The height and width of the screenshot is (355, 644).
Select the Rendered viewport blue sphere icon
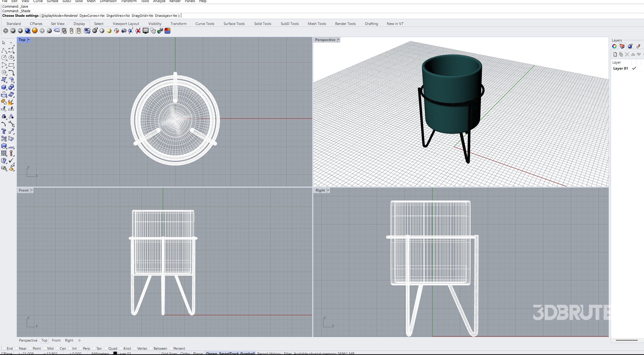tap(28, 31)
